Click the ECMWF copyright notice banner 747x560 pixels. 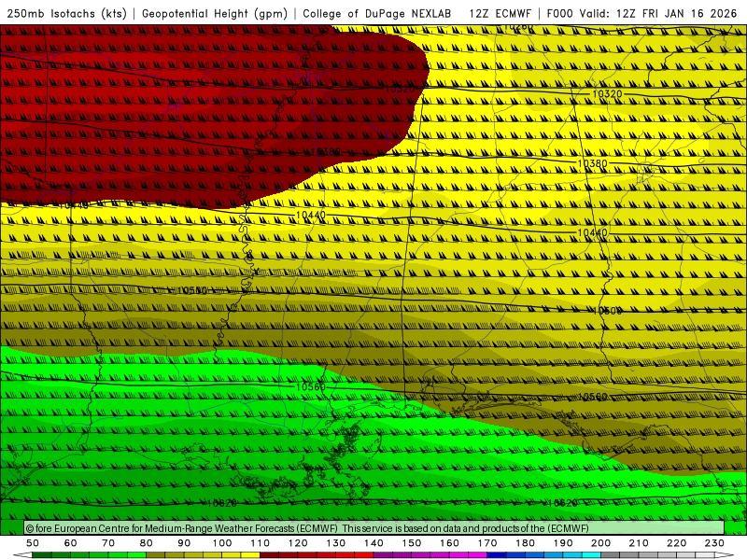pos(374,528)
